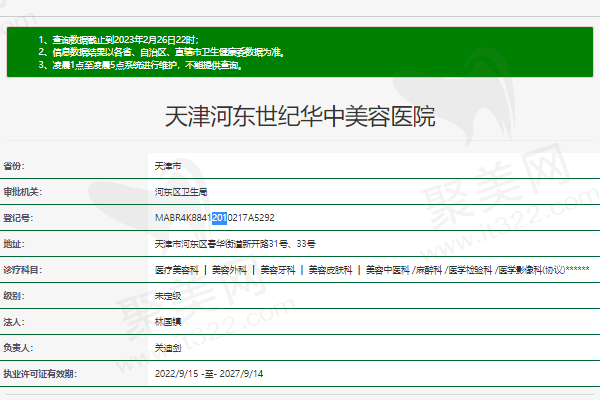Click the province value 天津市
This screenshot has height=400, width=600.
point(168,165)
